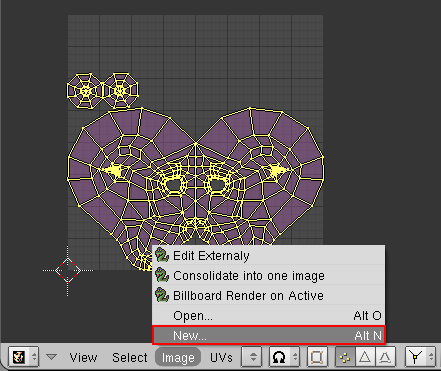Expand the sticky selection mode dropdown arrows
441x371 pixels.
pos(431,357)
